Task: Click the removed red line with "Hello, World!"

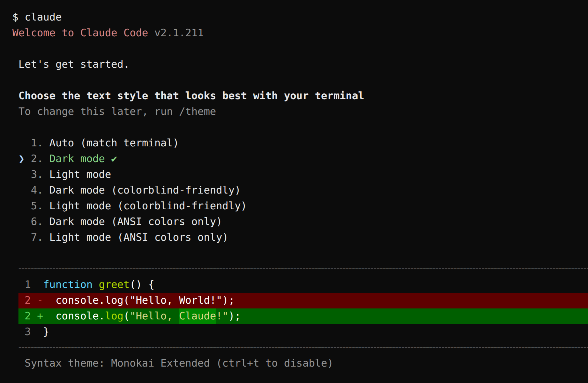Action: 303,300
